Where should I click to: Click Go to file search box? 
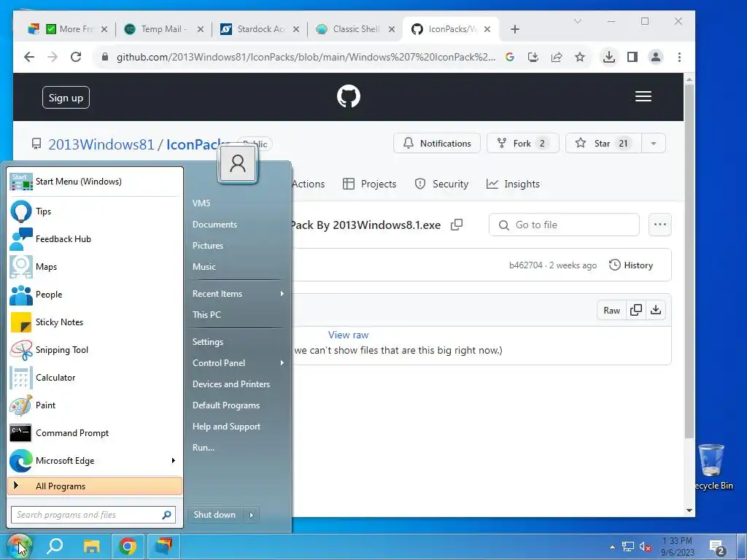[x=564, y=225]
